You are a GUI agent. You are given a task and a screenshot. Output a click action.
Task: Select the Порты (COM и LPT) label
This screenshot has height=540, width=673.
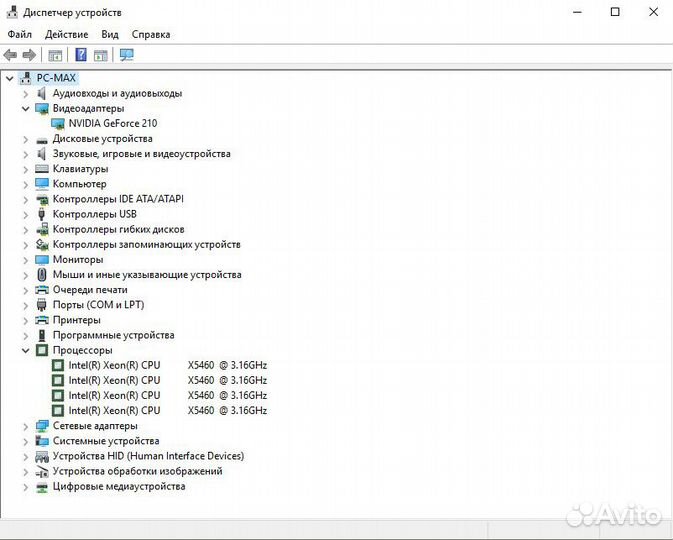pos(98,305)
